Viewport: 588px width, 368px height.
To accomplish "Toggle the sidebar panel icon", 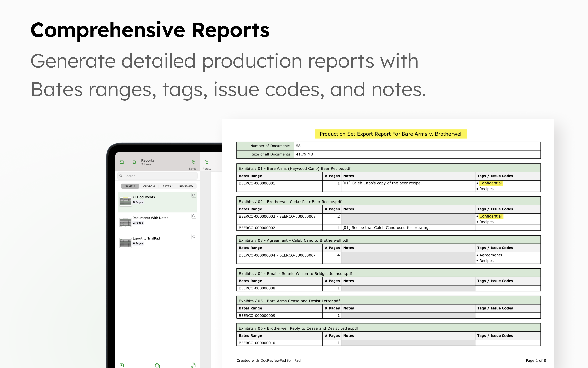I will point(122,162).
